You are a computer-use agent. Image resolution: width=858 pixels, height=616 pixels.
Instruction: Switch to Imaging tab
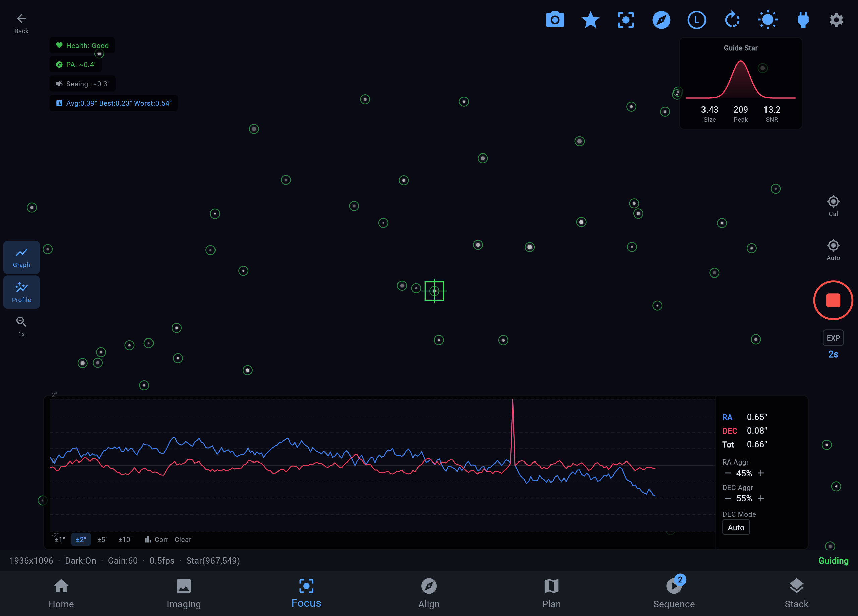(x=183, y=593)
